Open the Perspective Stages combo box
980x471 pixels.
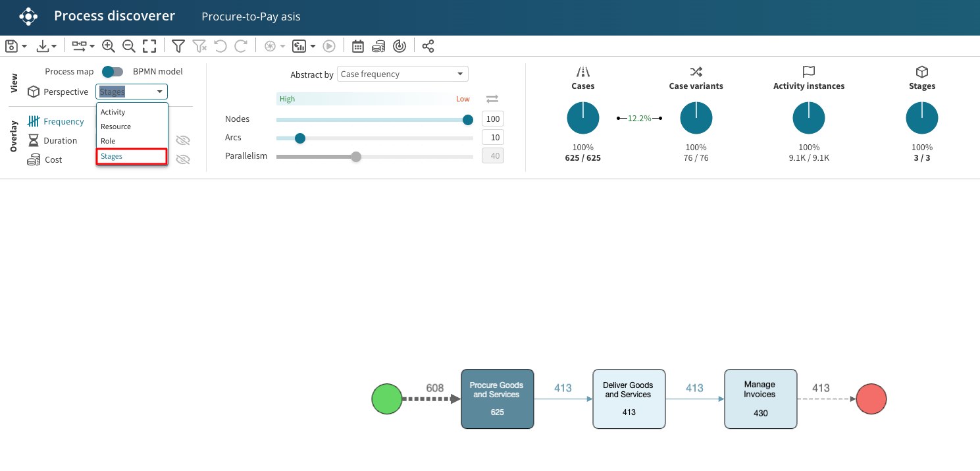tap(132, 92)
